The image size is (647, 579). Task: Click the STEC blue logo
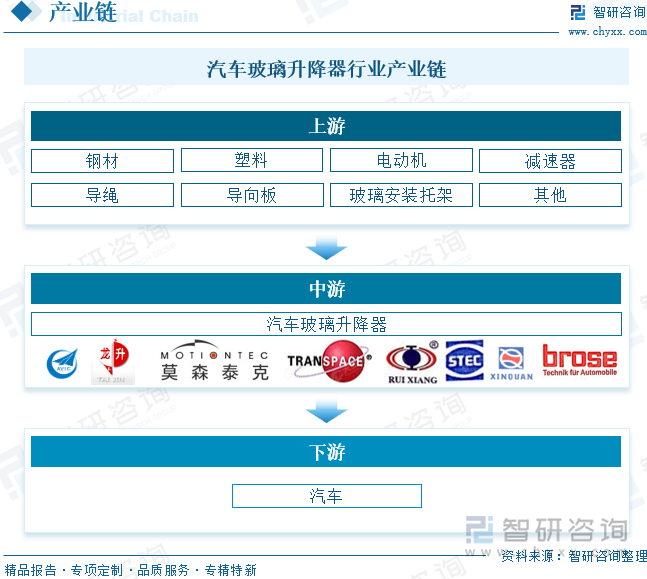point(465,360)
